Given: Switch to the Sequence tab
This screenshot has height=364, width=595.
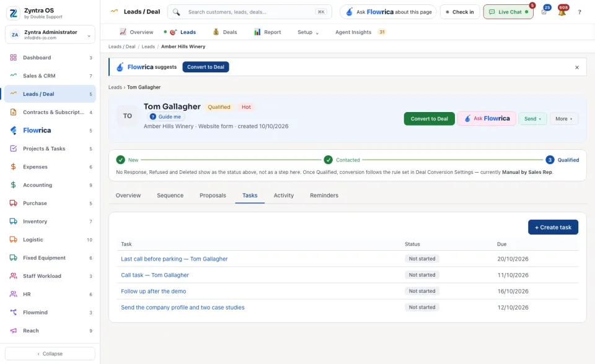Looking at the screenshot, I should click(170, 196).
